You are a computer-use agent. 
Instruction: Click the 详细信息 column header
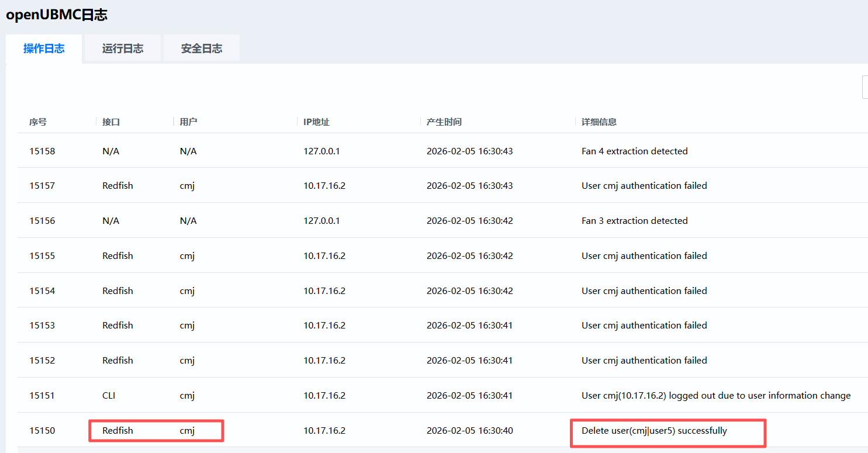click(599, 122)
